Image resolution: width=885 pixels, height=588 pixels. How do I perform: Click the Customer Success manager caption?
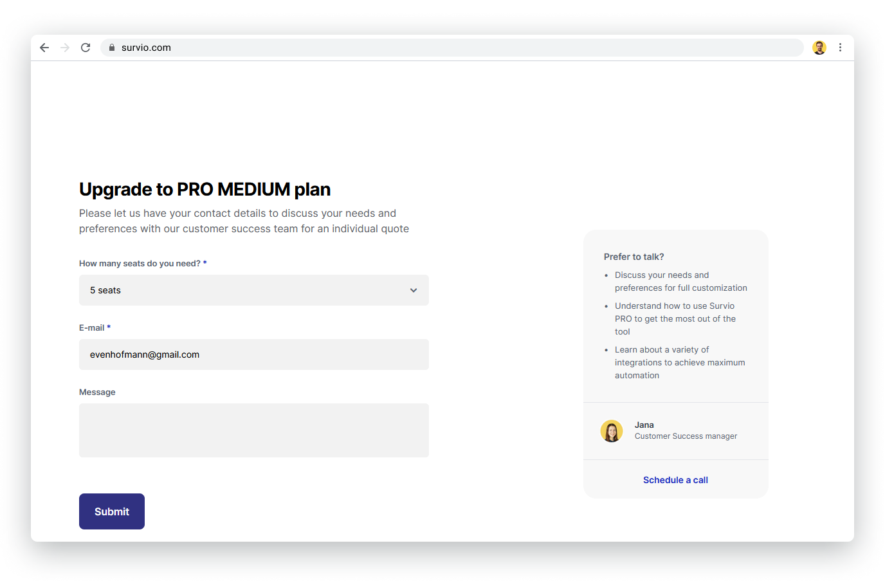[686, 436]
